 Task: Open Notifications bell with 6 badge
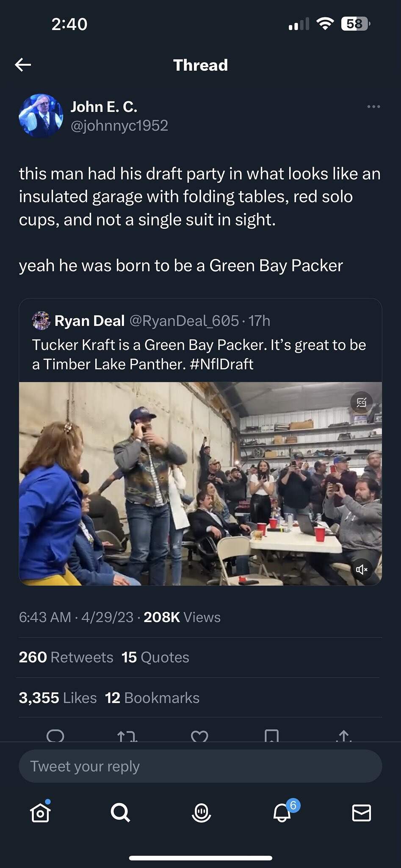(x=282, y=812)
